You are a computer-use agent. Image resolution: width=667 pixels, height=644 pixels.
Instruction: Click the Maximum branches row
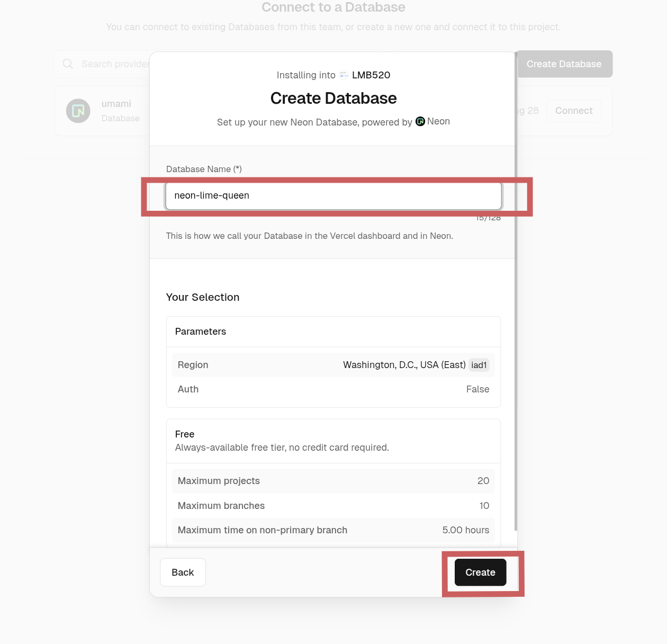point(333,506)
